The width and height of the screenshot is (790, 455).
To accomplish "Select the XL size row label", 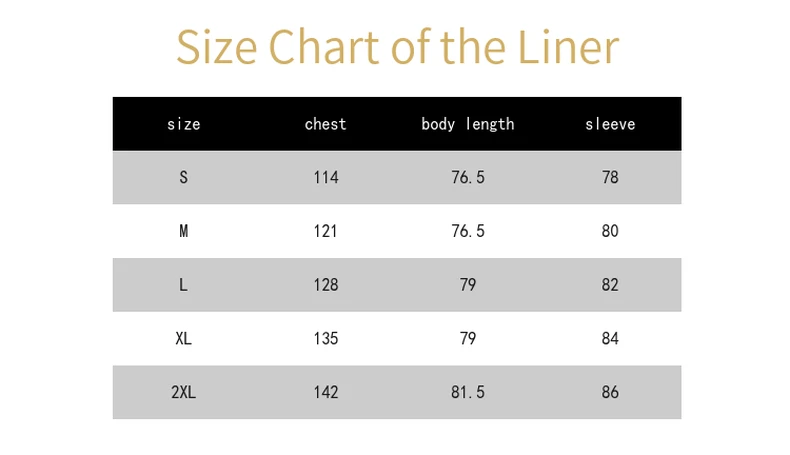I will coord(183,338).
